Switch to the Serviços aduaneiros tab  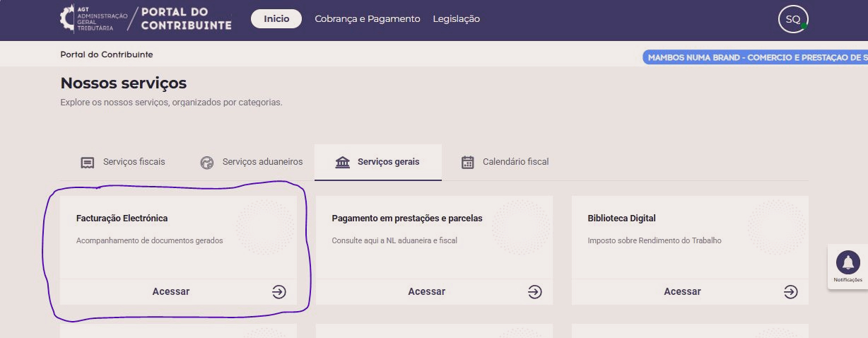(262, 162)
